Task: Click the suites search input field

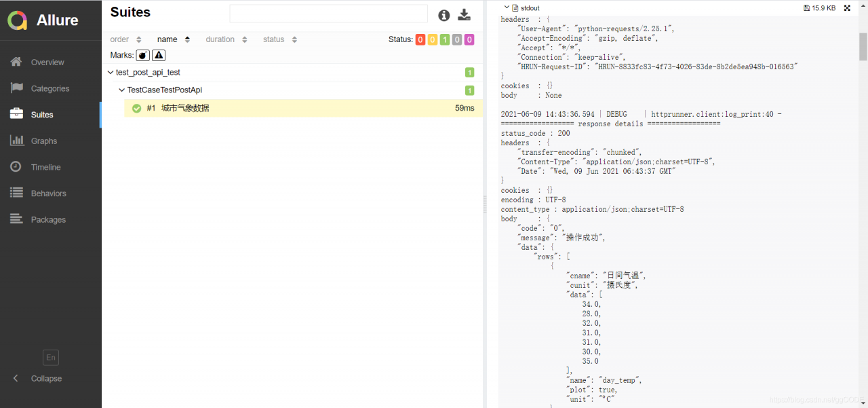Action: (328, 14)
